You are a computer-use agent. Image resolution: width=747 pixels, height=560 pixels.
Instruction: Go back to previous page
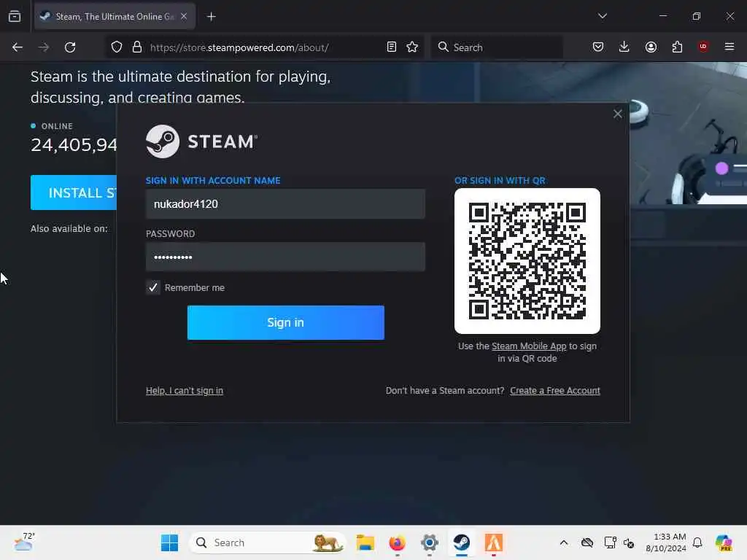click(x=18, y=47)
